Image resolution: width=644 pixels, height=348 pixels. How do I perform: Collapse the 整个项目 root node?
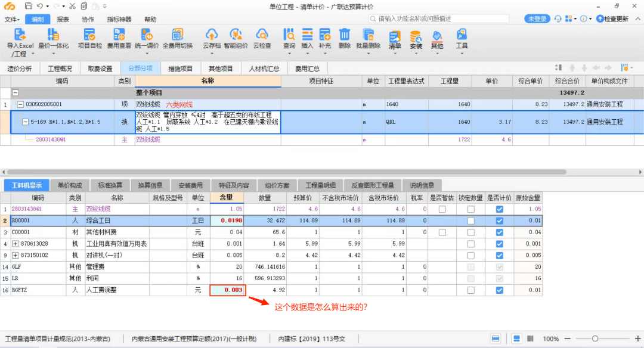tap(15, 93)
